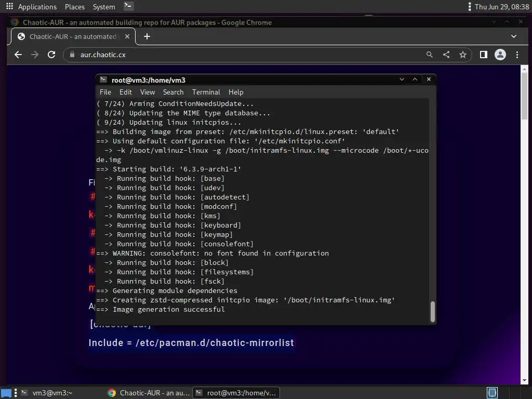The height and width of the screenshot is (399, 532).
Task: Open the Places menu
Action: pos(75,7)
